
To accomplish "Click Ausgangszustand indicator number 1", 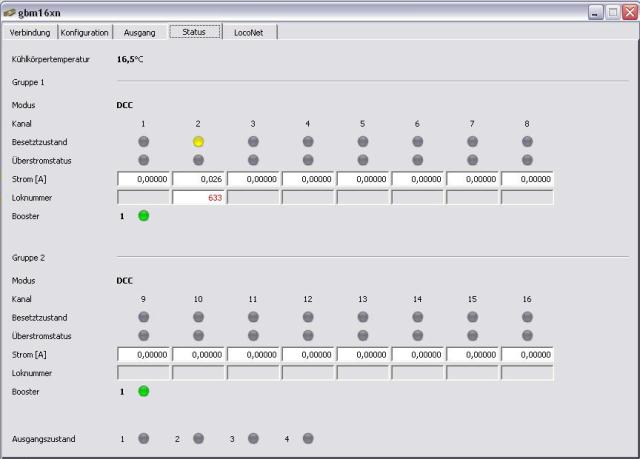I will tap(143, 438).
